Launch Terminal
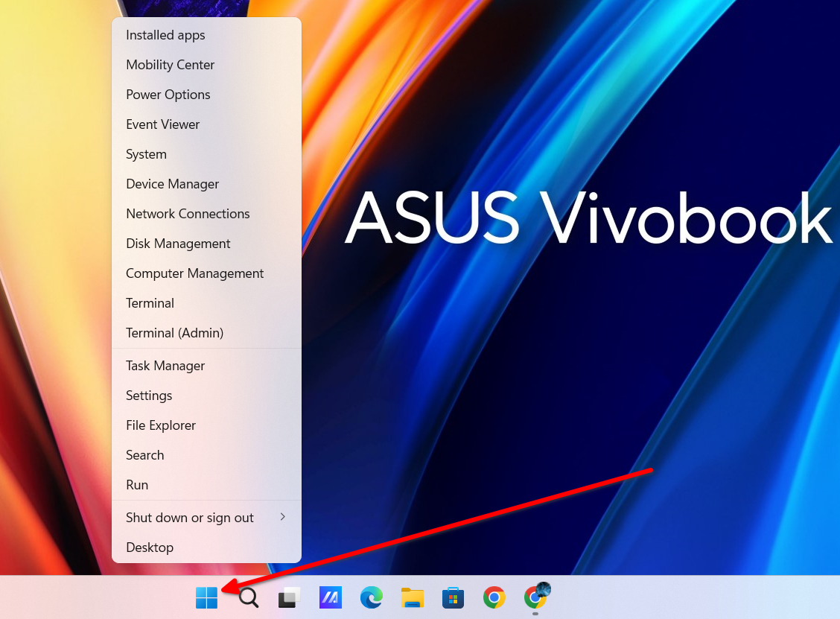The height and width of the screenshot is (619, 840). click(206, 303)
